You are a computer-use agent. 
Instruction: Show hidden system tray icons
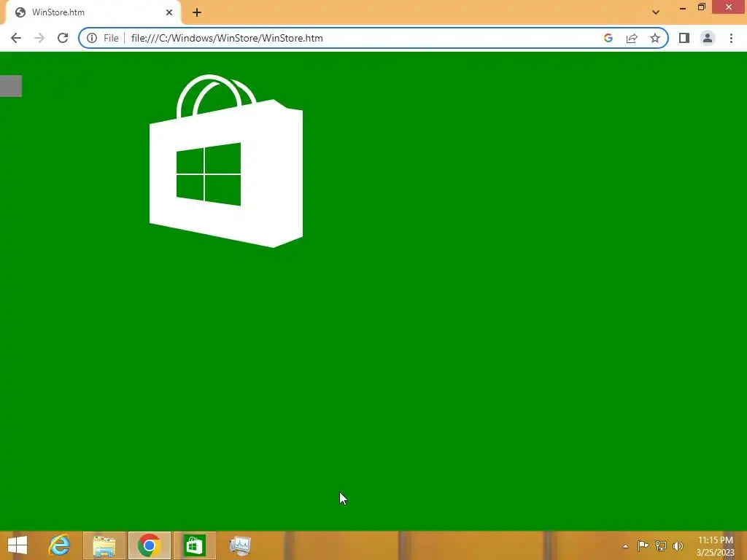[625, 546]
